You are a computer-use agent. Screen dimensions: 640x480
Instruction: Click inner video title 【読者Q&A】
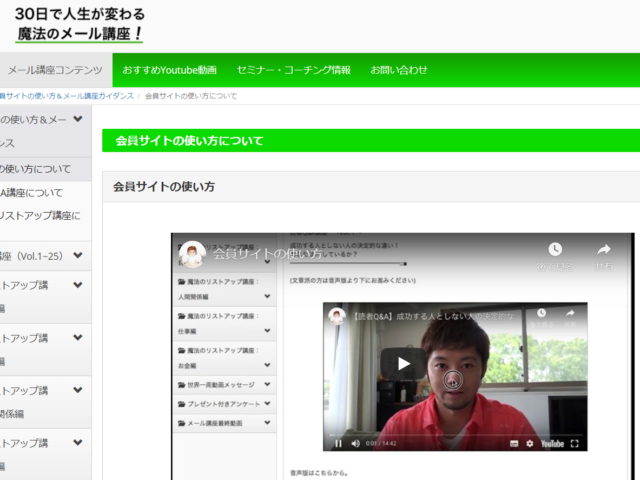434,316
